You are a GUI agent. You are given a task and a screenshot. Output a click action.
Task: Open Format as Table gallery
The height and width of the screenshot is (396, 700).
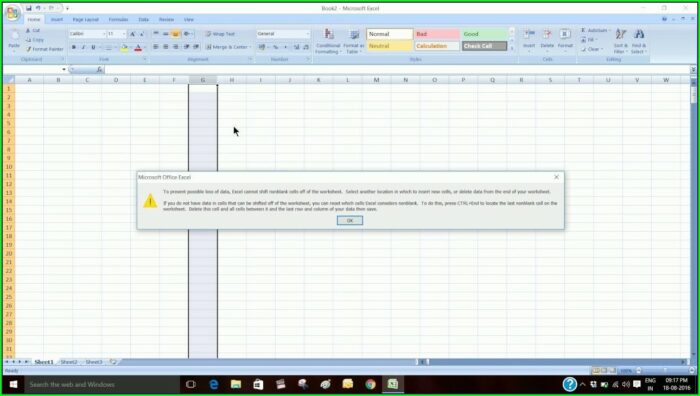[x=353, y=42]
